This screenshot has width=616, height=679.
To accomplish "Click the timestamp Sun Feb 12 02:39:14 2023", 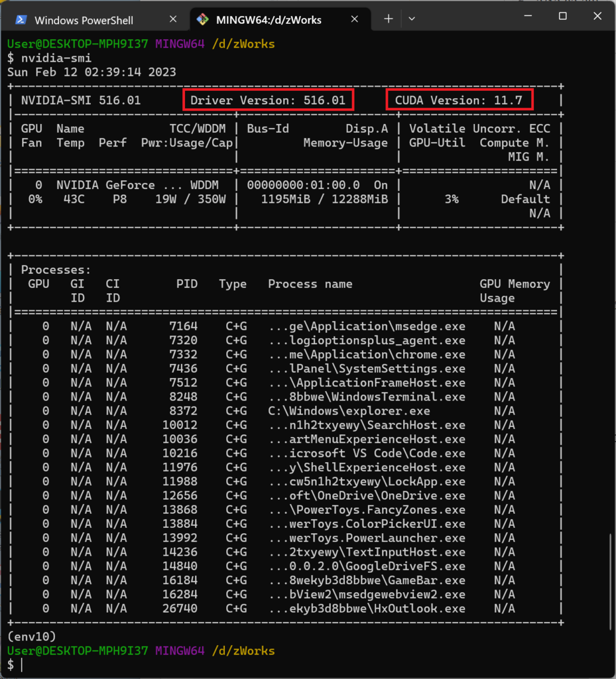I will pyautogui.click(x=92, y=72).
